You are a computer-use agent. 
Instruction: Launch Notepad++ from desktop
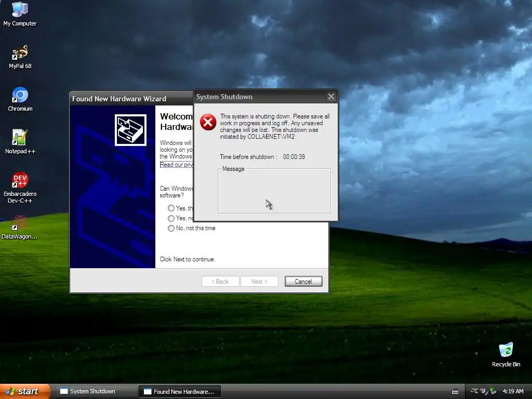20,141
